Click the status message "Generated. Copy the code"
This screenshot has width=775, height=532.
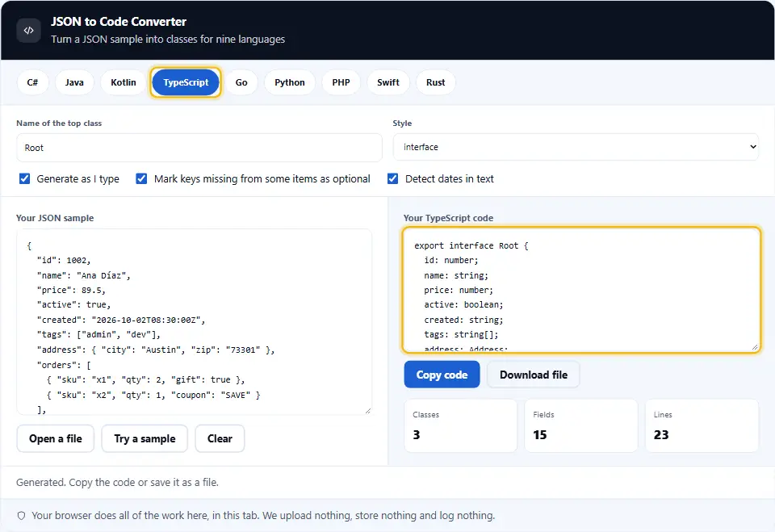click(x=117, y=482)
